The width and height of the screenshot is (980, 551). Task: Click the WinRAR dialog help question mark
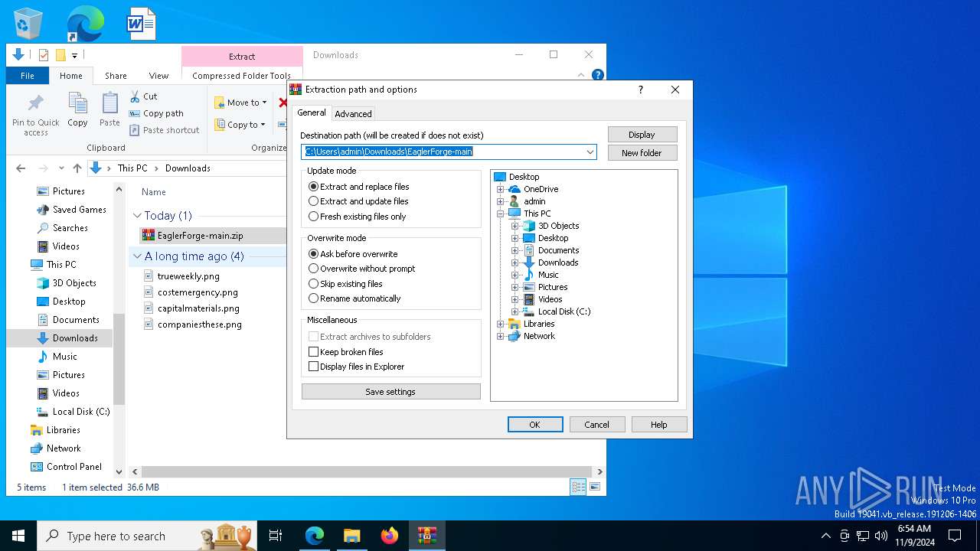pos(641,90)
